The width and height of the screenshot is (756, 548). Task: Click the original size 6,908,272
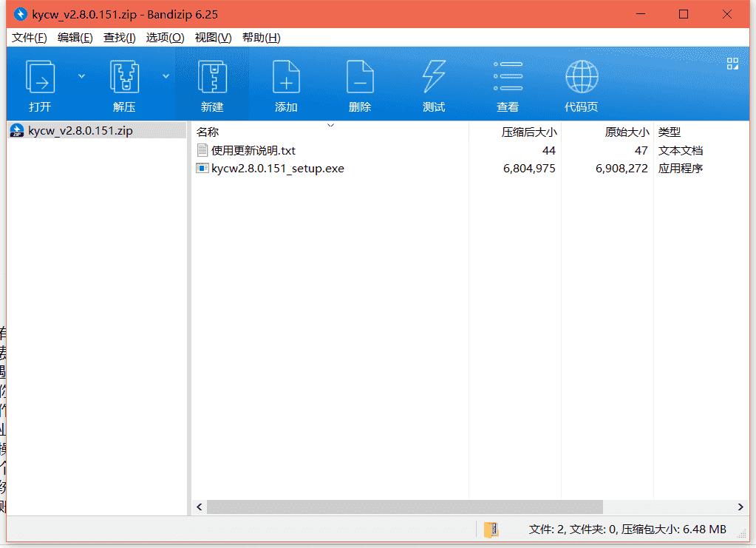click(622, 169)
